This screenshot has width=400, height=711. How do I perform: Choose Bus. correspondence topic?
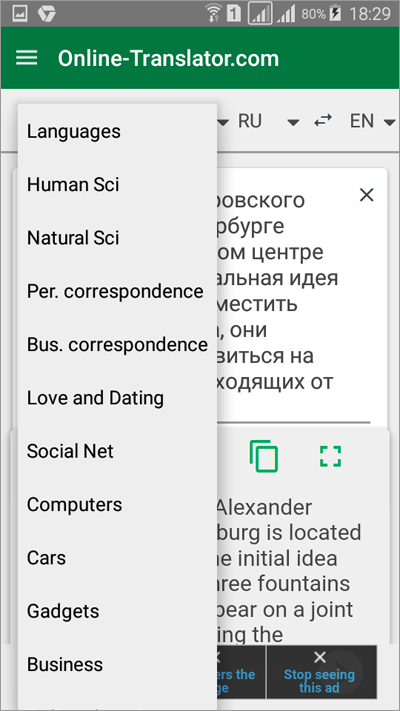[117, 345]
